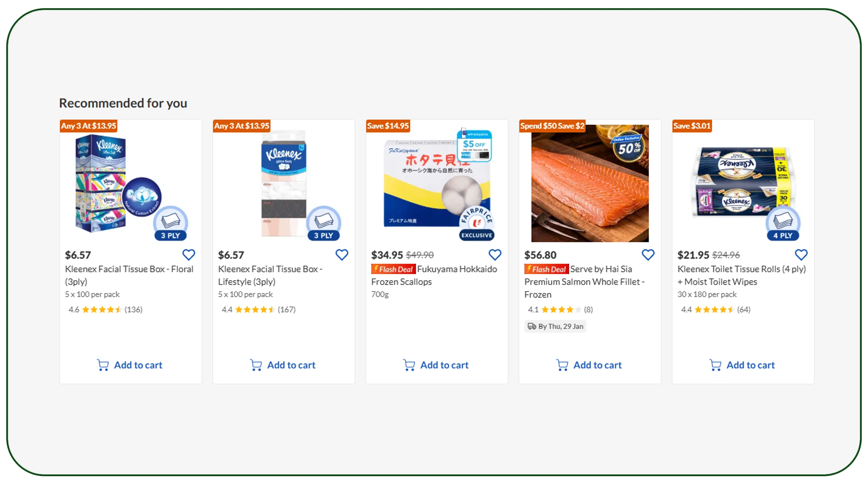Screen dimensions: 868x484
Task: Select the Kleenex Facial Tissue Box - Floral title
Action: click(129, 275)
